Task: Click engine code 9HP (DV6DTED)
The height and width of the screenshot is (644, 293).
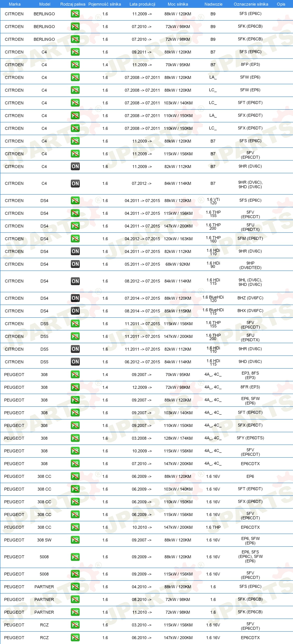Action: (x=250, y=265)
